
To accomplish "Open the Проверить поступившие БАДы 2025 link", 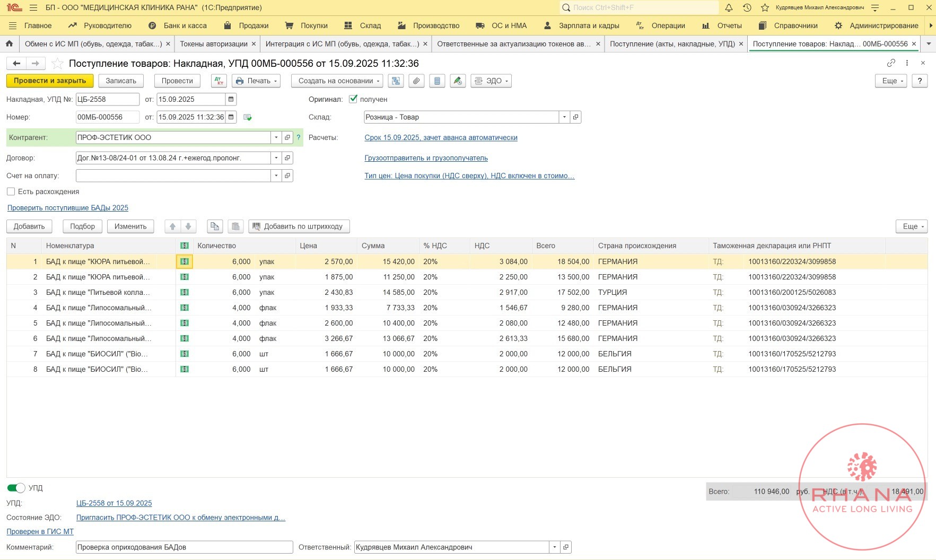I will 68,208.
